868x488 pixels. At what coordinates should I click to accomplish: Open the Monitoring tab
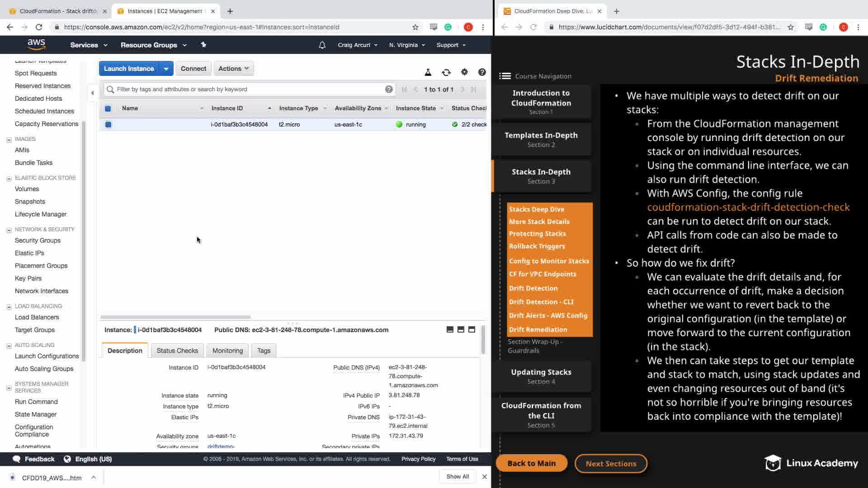(227, 351)
